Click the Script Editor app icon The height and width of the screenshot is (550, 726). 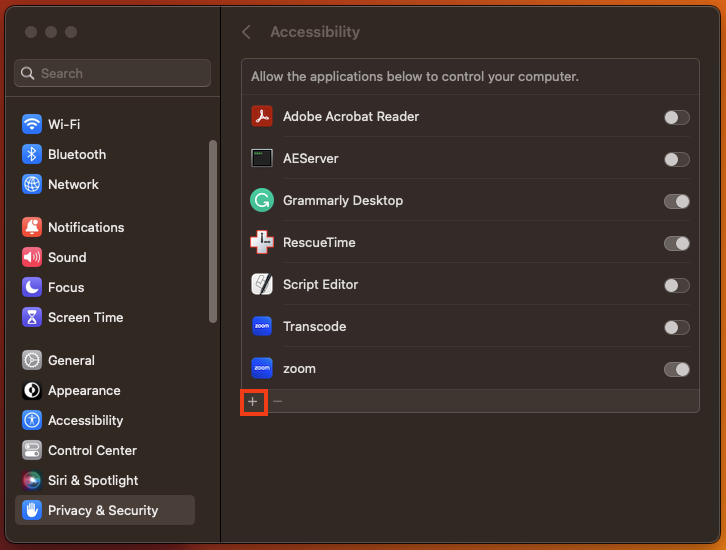[x=262, y=284]
